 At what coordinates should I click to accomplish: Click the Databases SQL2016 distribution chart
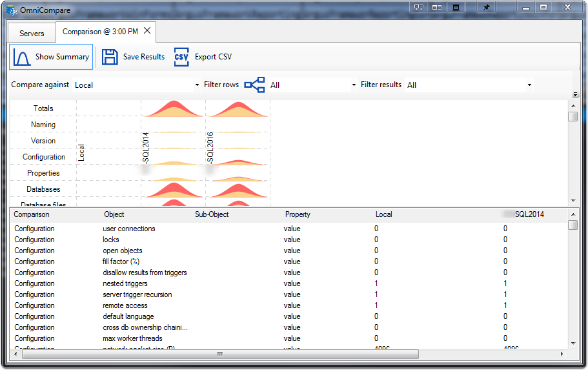pos(238,189)
